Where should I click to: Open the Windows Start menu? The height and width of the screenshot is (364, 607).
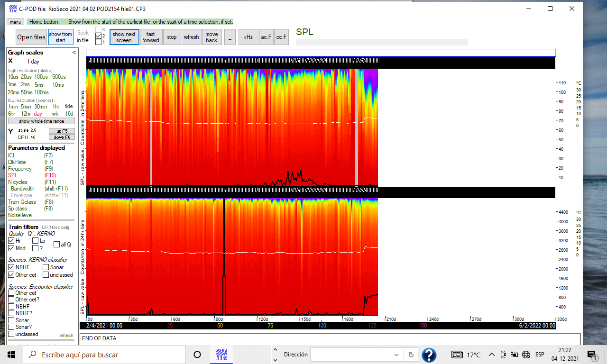pos(11,355)
